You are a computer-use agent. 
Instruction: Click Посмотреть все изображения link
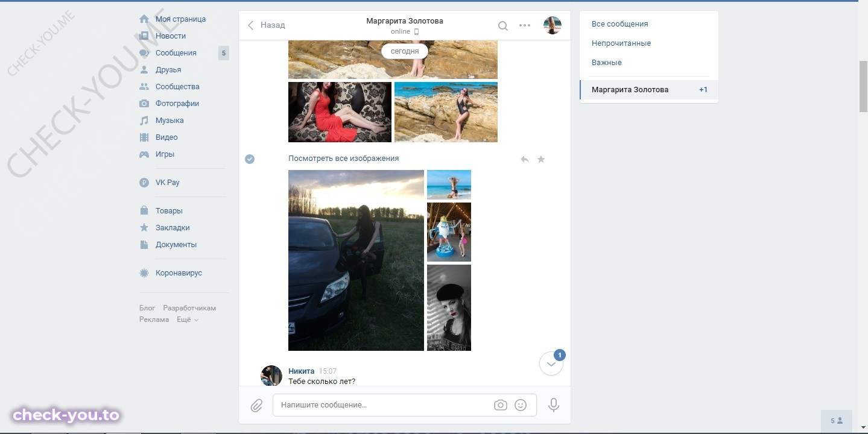(x=343, y=159)
